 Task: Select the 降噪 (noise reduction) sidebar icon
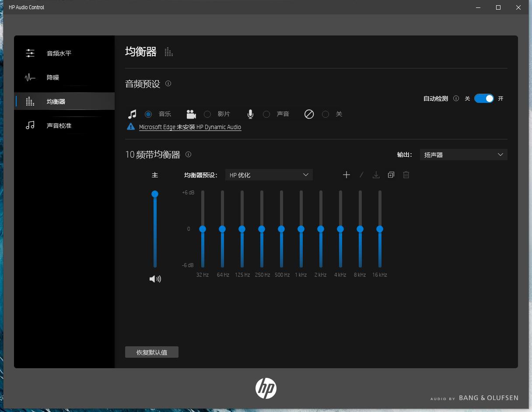[30, 77]
